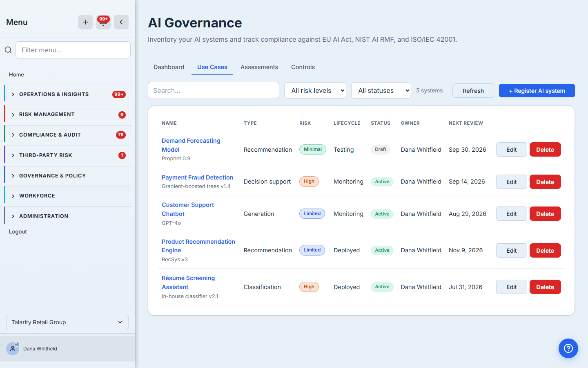The width and height of the screenshot is (588, 368).
Task: Expand the Risk Management section
Action: pyautogui.click(x=67, y=114)
